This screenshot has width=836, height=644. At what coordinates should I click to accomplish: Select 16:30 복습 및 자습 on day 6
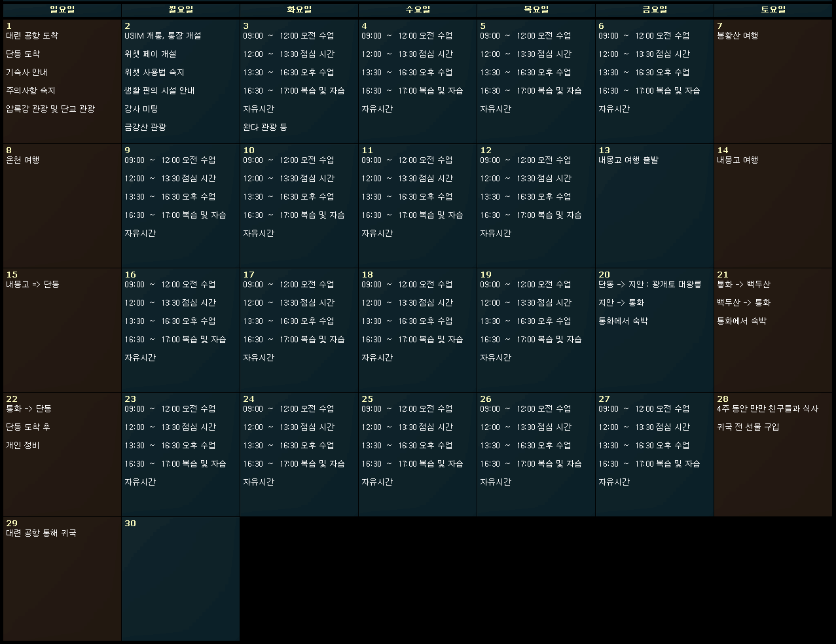(x=649, y=91)
